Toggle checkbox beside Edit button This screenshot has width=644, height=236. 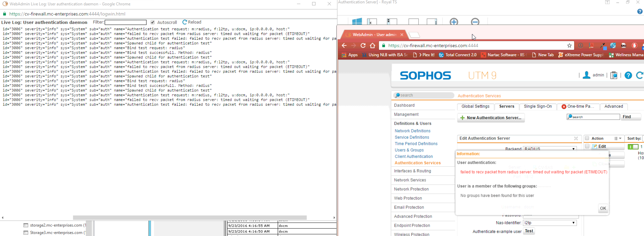[587, 146]
